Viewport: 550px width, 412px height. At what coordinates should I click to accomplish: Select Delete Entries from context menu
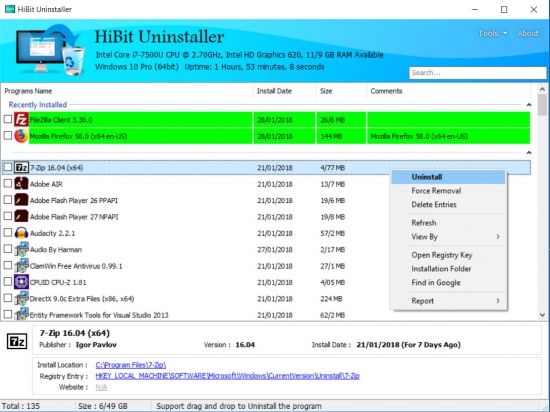coord(448,204)
